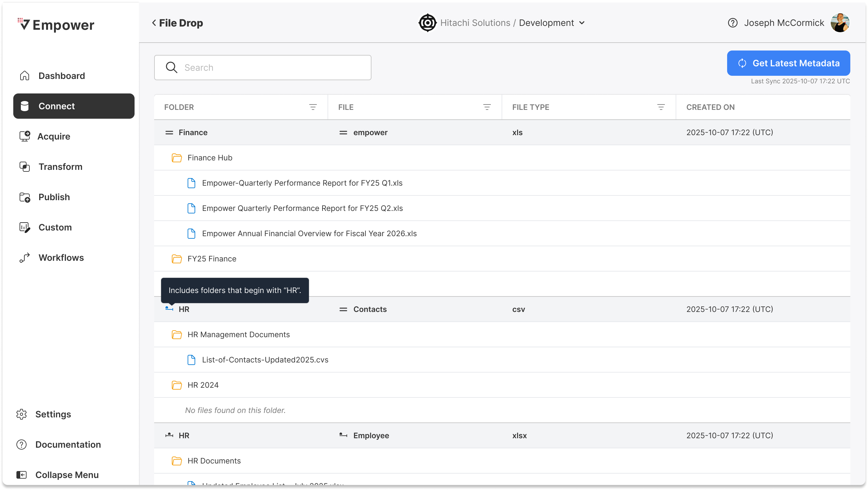Click the match icon beside Employee
This screenshot has width=868, height=490.
pyautogui.click(x=343, y=435)
